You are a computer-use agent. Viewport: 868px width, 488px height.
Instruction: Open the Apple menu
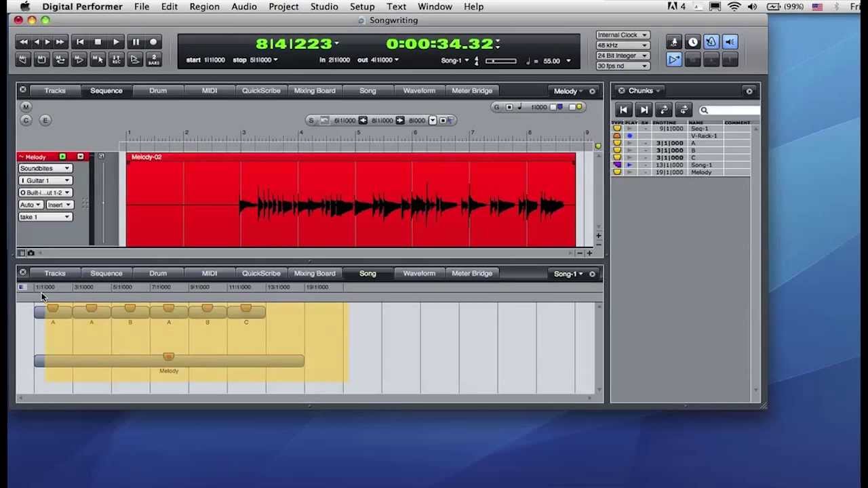click(x=24, y=7)
